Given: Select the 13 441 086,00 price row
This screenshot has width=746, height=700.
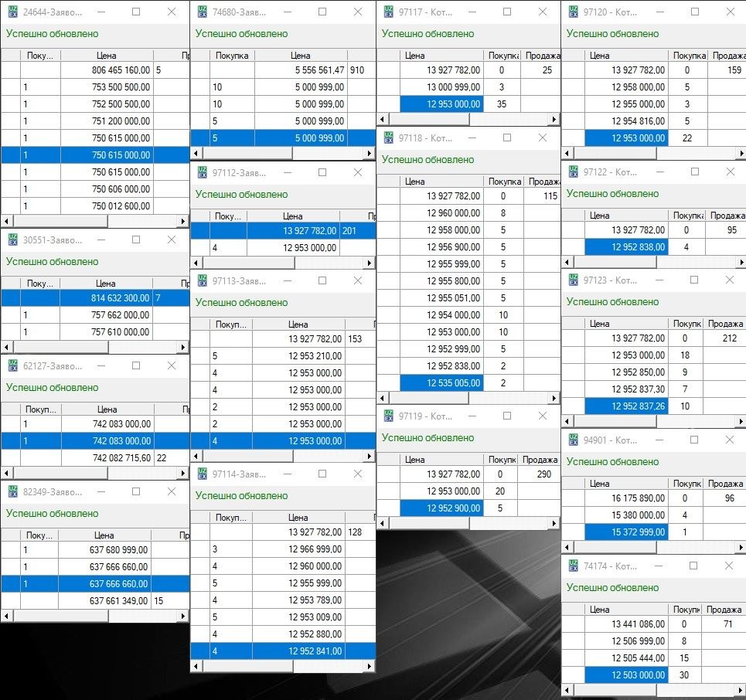Looking at the screenshot, I should (626, 624).
